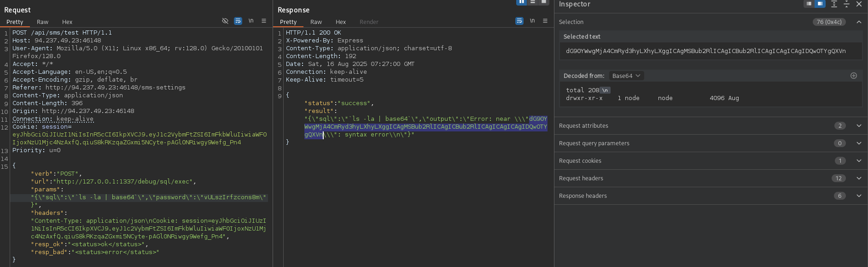Click the "verb":"POST" line in request body
The image size is (868, 267).
[x=57, y=174]
